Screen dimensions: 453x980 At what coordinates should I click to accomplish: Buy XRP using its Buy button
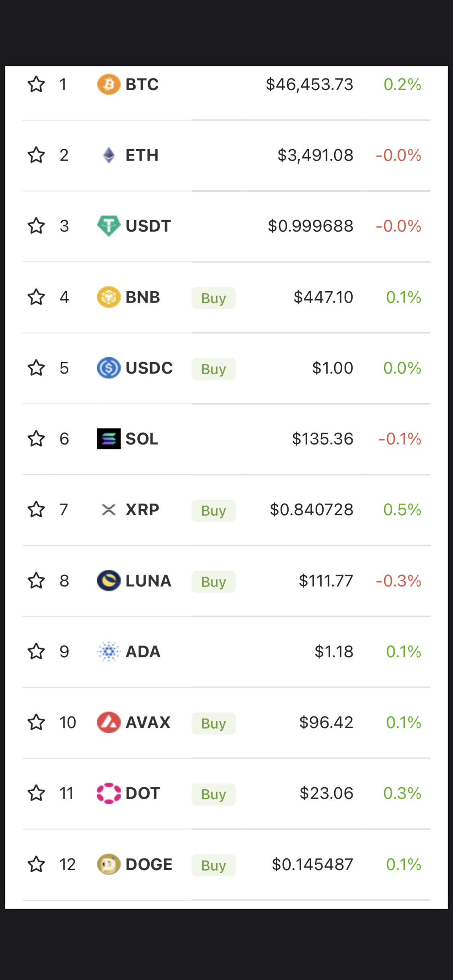tap(214, 511)
